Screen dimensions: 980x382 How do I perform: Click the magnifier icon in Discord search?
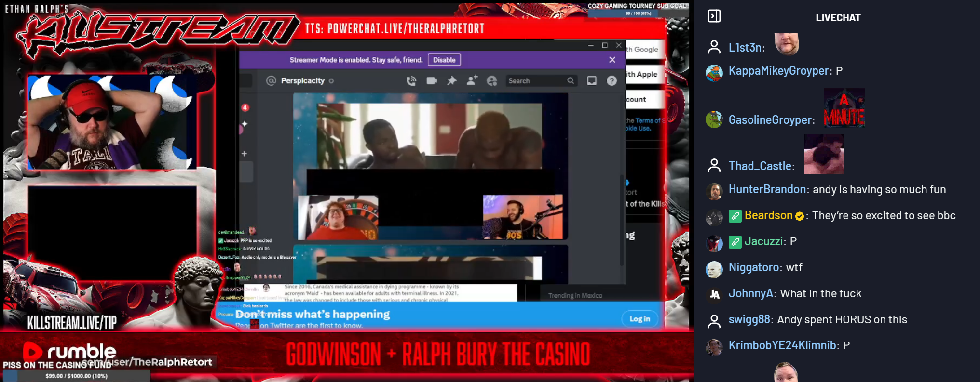571,81
